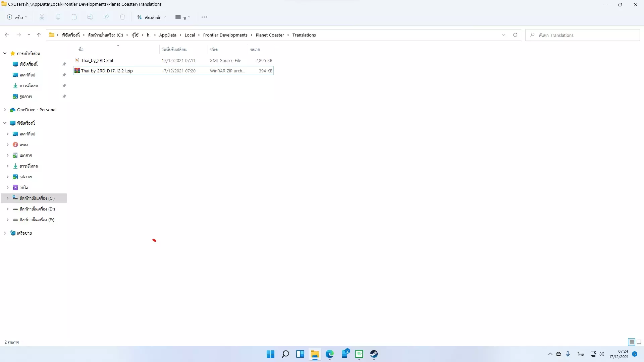Switch to details view toggle bottom right

click(x=632, y=342)
